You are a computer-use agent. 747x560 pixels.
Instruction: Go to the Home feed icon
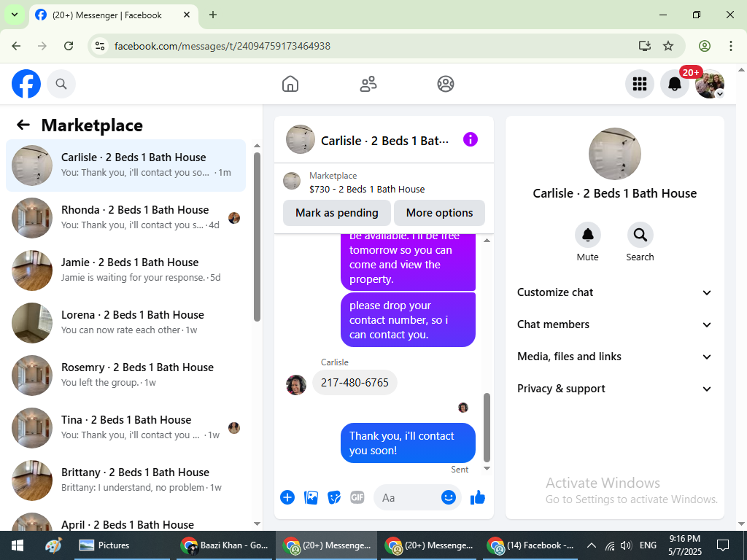pos(290,84)
